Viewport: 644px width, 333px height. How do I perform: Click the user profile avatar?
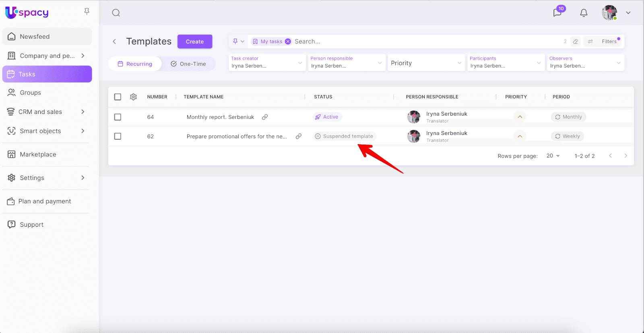click(x=609, y=13)
